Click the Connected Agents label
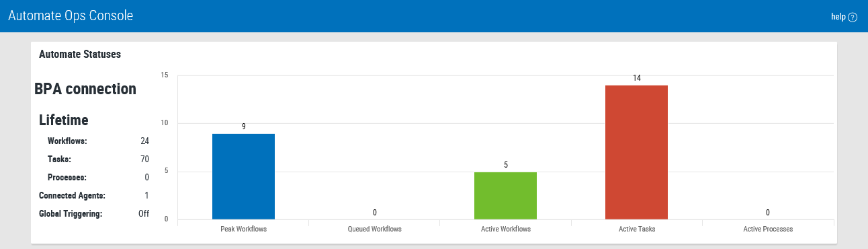Viewport: 868px width, 249px height. click(x=72, y=196)
